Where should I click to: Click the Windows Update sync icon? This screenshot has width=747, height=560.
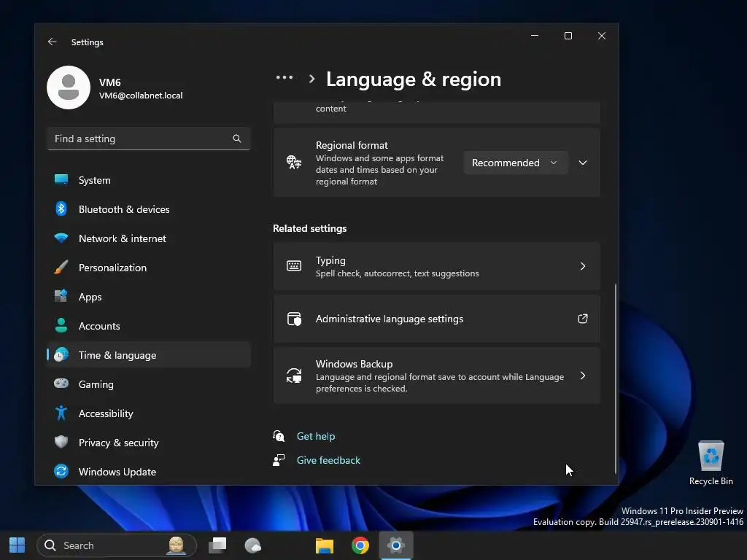[x=61, y=472]
